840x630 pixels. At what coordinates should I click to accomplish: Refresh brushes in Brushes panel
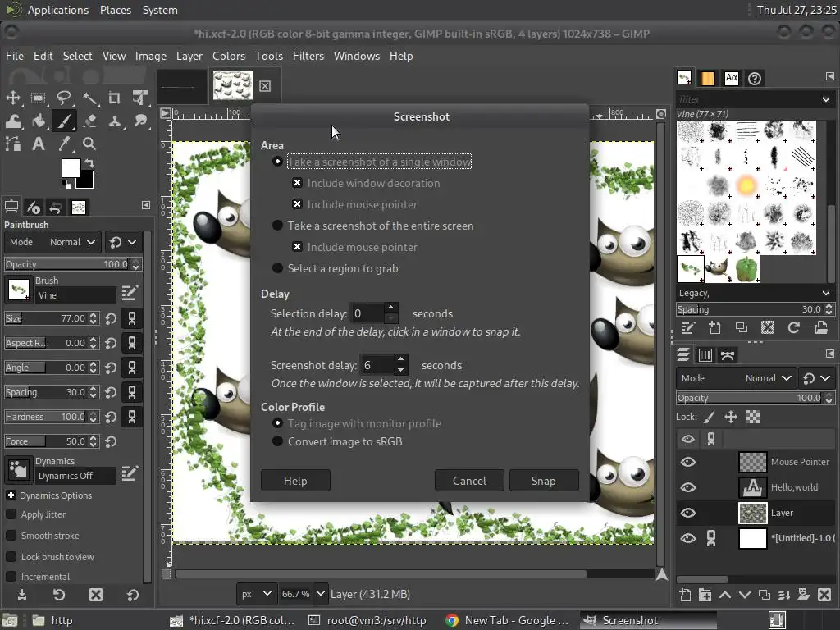click(x=794, y=327)
